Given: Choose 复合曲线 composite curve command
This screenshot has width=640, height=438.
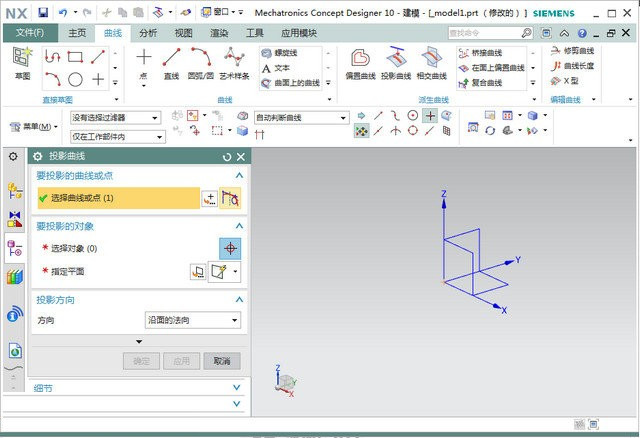Looking at the screenshot, I should click(x=480, y=83).
